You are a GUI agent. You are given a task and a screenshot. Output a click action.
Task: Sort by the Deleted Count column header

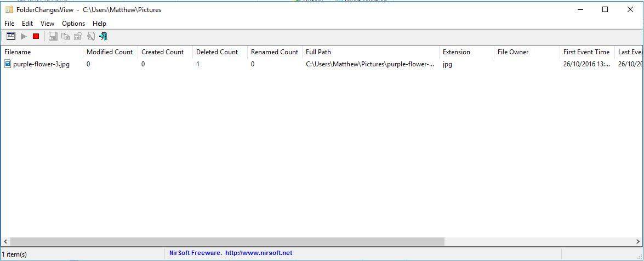tap(220, 52)
